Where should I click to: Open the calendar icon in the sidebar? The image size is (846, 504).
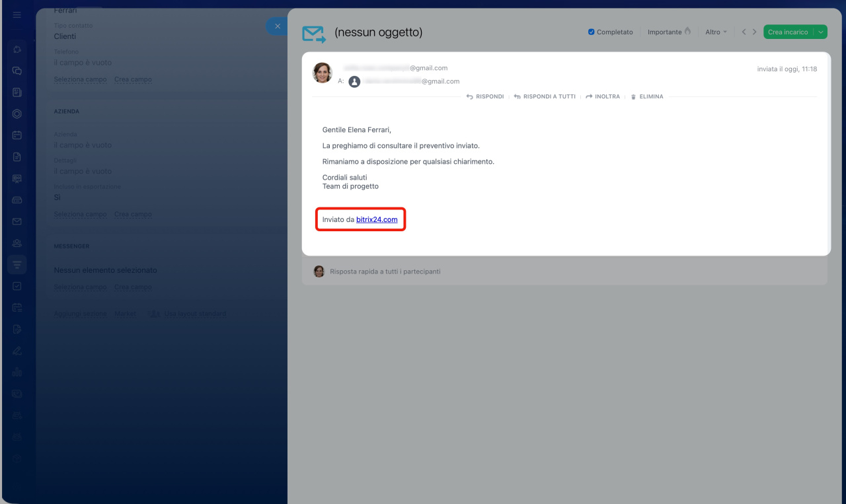click(17, 135)
